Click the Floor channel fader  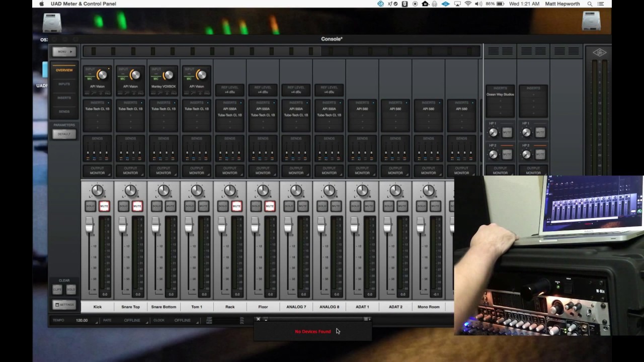[255, 225]
